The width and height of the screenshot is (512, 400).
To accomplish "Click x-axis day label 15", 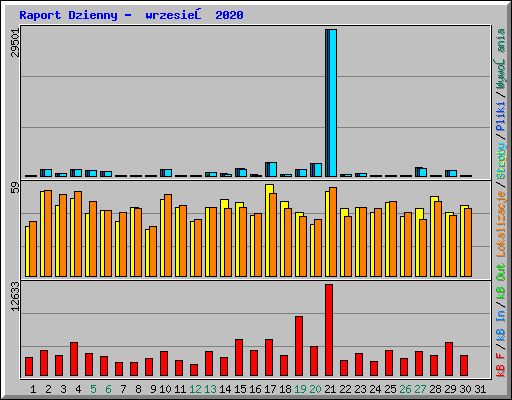I will 240,389.
